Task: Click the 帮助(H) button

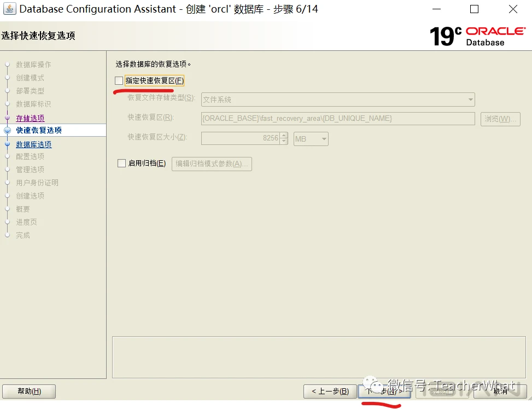Action: [29, 392]
